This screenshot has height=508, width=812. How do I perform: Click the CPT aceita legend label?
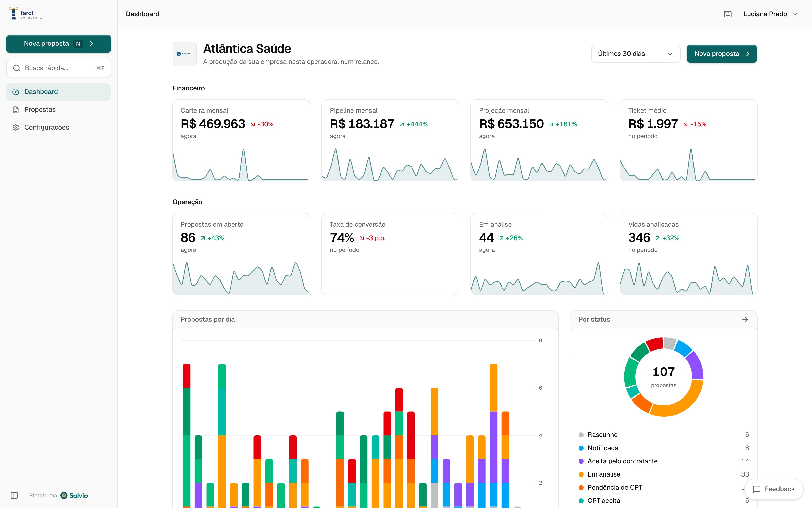click(604, 501)
